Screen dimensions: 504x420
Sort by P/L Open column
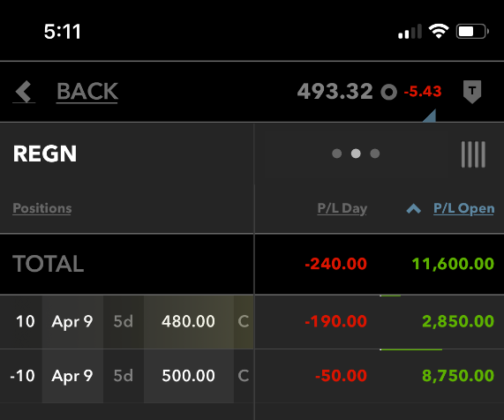(x=463, y=208)
